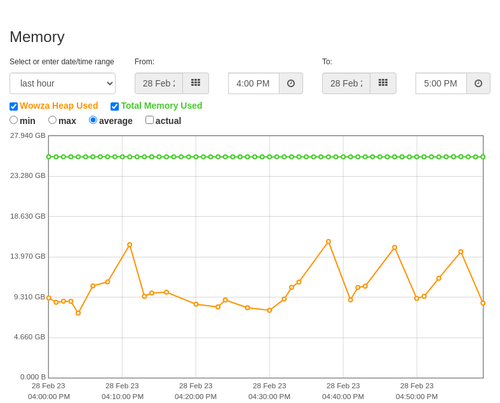Screen dimensions: 500x403
Task: Open the From date calendar picker
Action: coord(196,83)
